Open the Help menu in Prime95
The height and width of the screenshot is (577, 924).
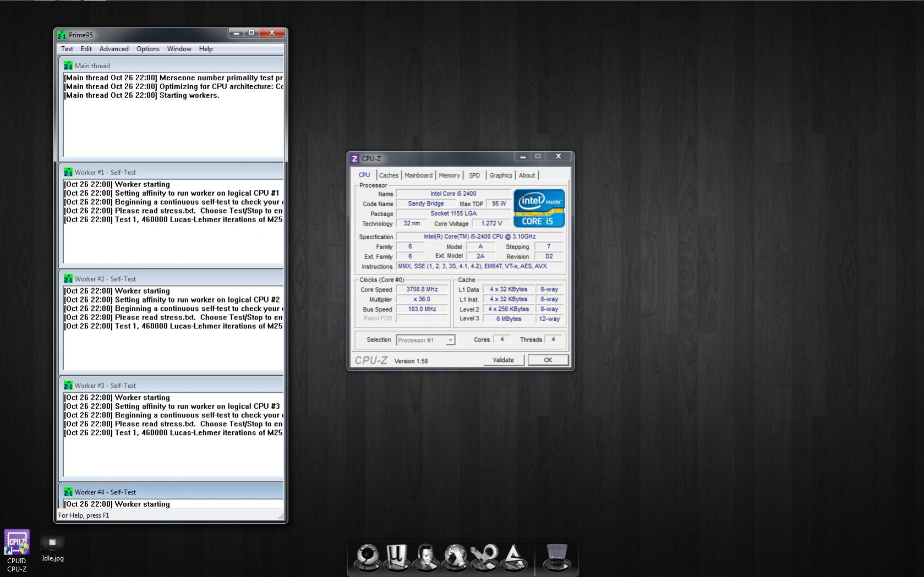tap(206, 49)
